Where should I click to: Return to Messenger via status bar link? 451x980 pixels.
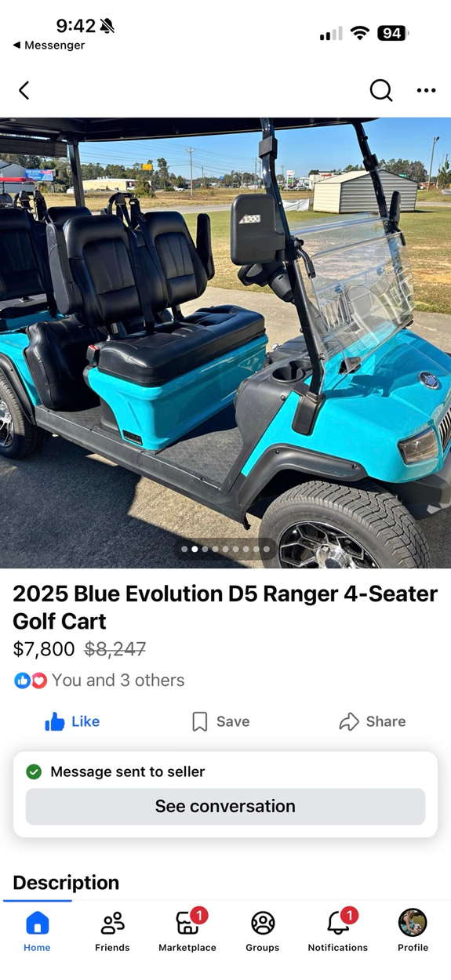[49, 45]
